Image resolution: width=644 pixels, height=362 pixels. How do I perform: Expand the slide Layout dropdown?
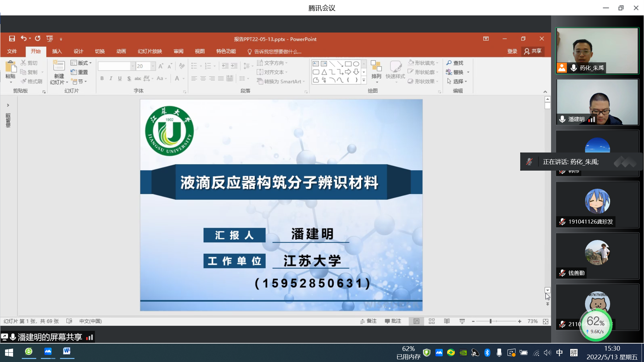click(81, 63)
